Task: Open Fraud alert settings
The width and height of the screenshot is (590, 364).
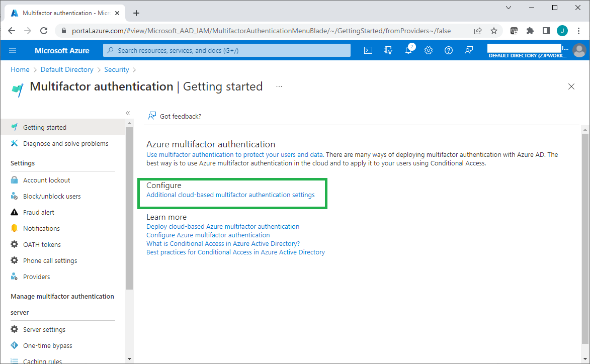Action: [x=38, y=212]
